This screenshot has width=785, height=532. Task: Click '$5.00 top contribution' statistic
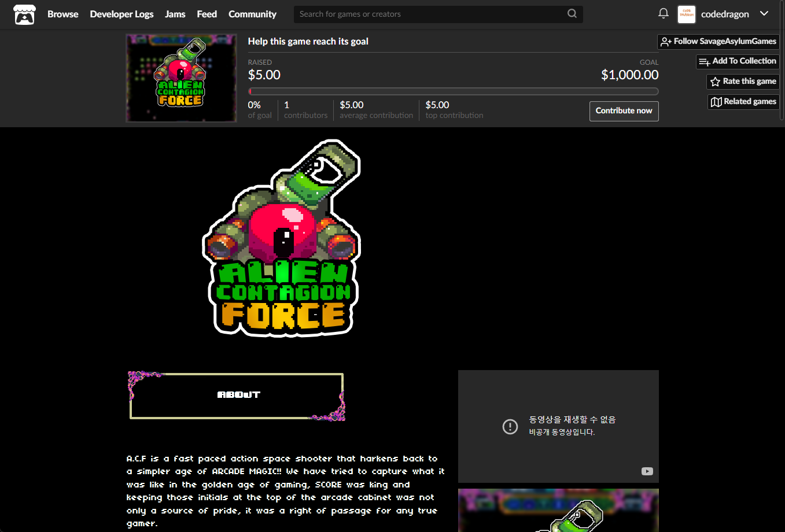point(454,110)
